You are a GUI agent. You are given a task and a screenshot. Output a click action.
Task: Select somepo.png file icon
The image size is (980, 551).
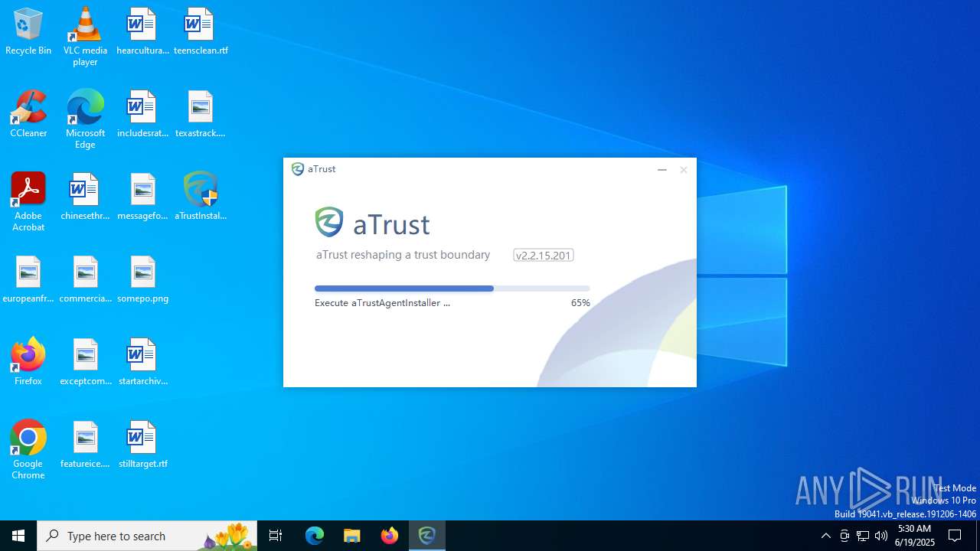tap(142, 280)
